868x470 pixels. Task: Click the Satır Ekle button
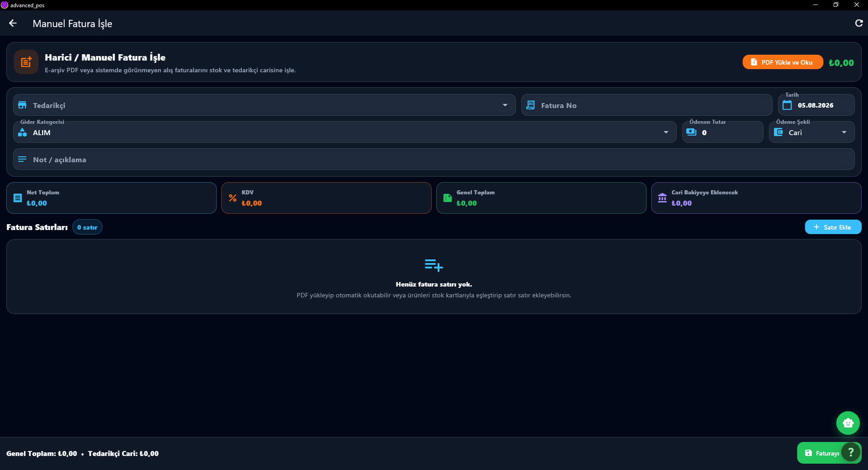pyautogui.click(x=833, y=227)
